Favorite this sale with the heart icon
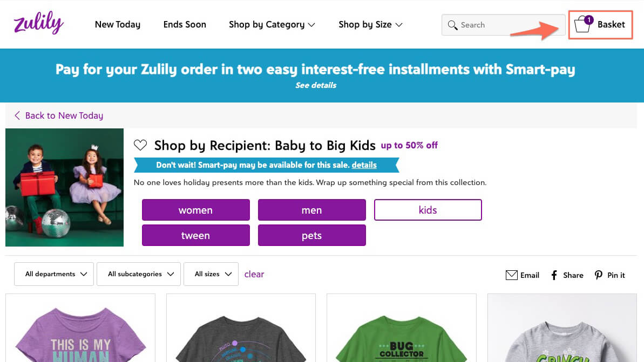This screenshot has width=644, height=362. click(x=140, y=146)
